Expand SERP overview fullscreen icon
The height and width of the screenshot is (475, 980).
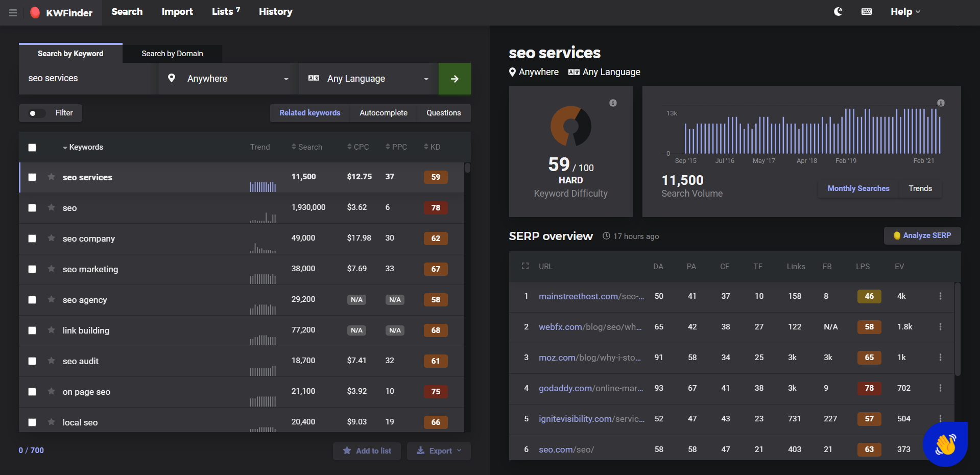click(525, 266)
